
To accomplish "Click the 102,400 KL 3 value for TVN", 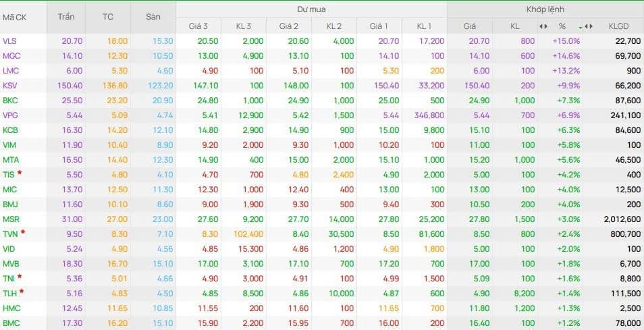I will click(248, 234).
